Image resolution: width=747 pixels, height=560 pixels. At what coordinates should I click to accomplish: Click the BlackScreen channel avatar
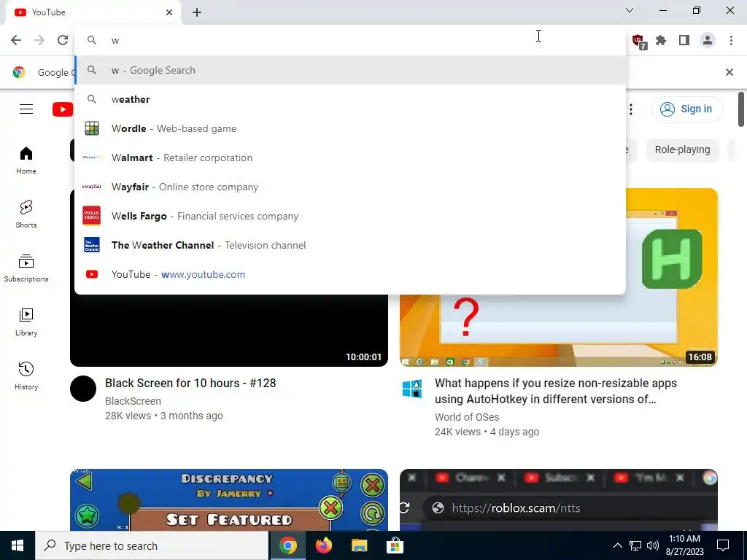[83, 389]
